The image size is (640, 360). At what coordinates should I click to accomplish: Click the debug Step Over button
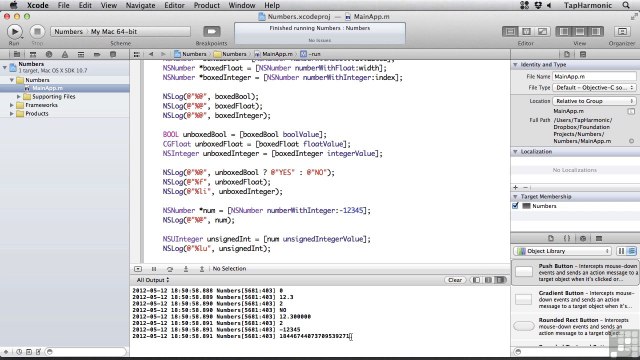pyautogui.click(x=170, y=269)
